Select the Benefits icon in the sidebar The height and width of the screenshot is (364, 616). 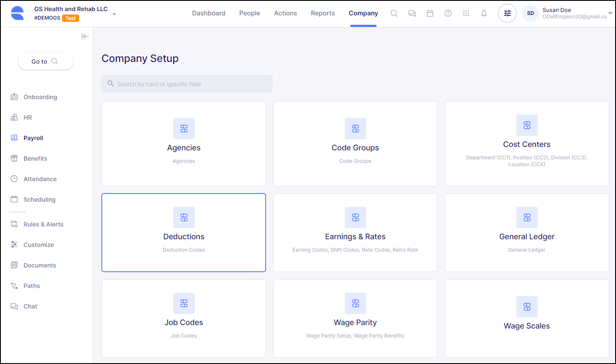tap(15, 158)
